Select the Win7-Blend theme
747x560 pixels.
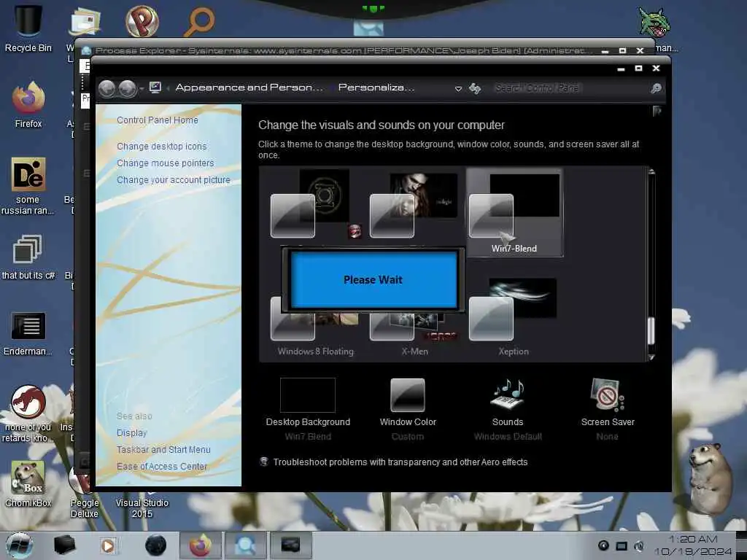coord(514,212)
